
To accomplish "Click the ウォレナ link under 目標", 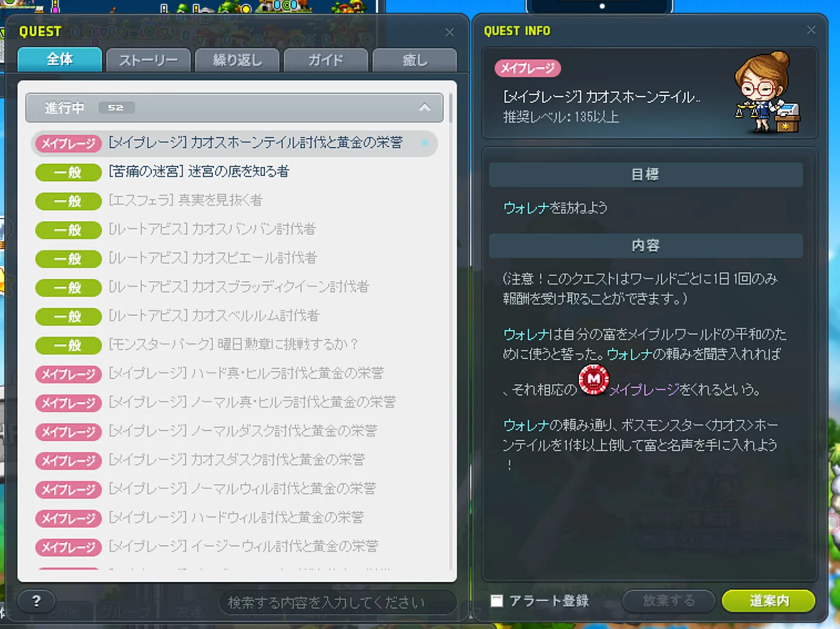I will (x=526, y=208).
